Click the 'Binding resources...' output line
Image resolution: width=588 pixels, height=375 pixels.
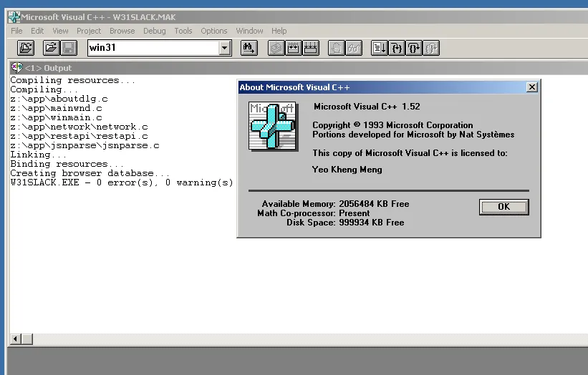pyautogui.click(x=67, y=164)
